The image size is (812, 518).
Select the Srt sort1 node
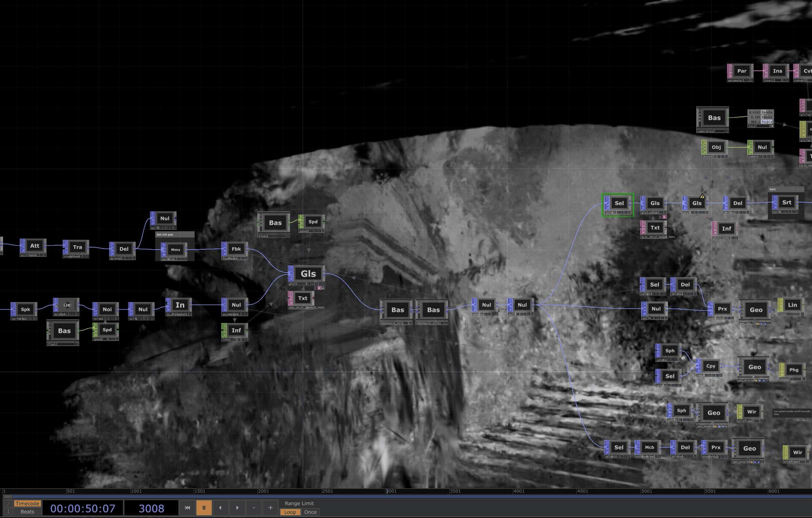point(787,202)
